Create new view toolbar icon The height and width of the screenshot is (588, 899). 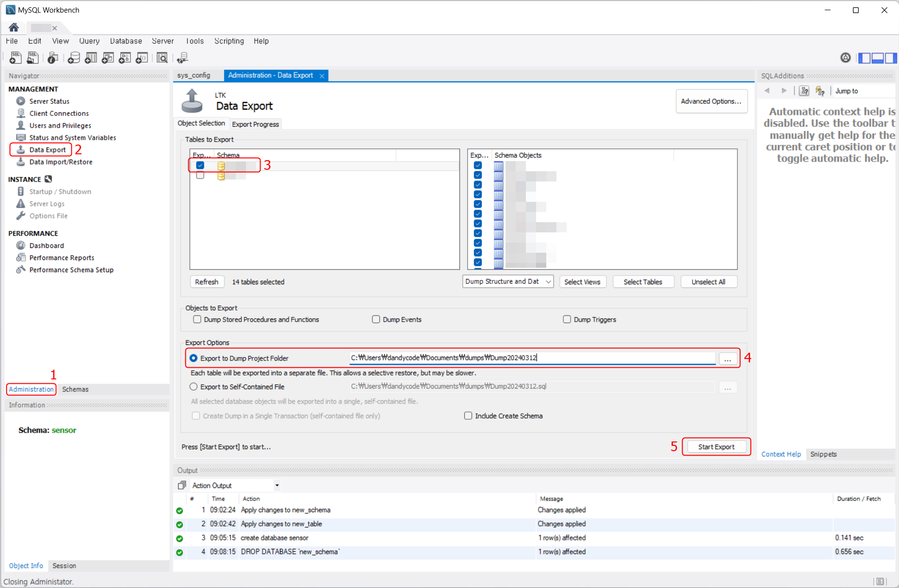click(108, 58)
